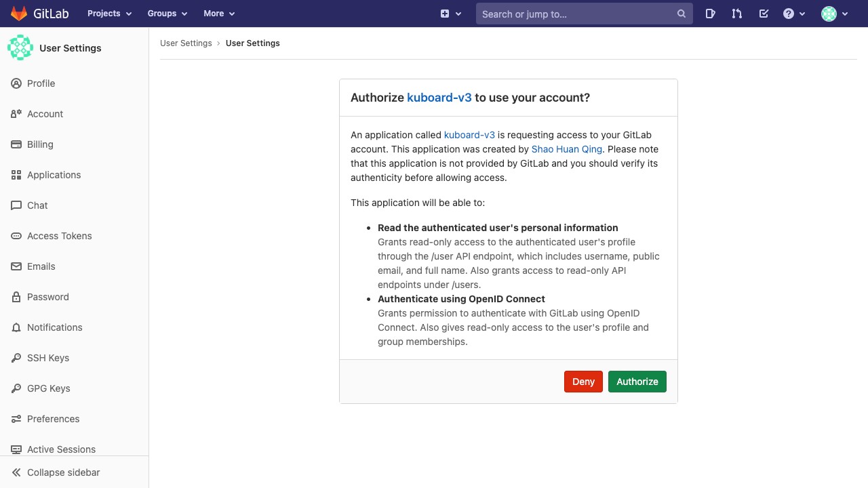
Task: Click the GitLab fox logo
Action: tap(19, 14)
